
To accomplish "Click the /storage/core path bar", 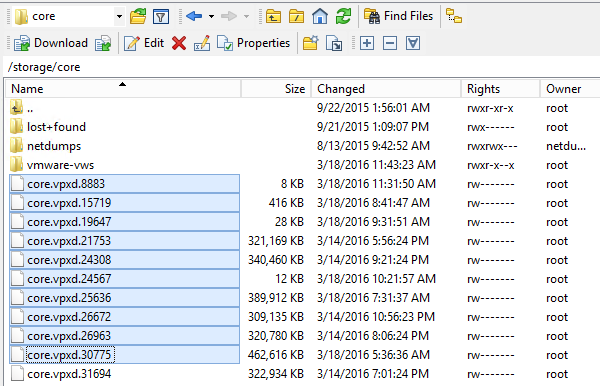I will [302, 67].
